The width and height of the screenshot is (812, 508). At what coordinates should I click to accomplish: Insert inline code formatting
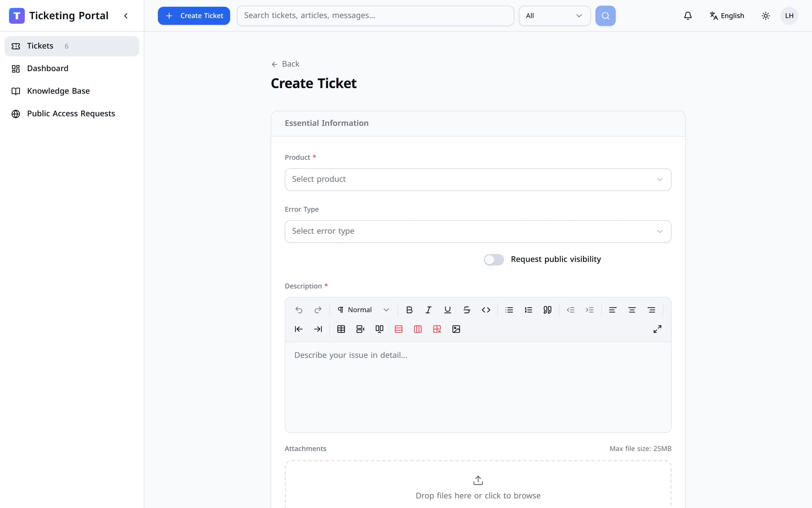(486, 310)
